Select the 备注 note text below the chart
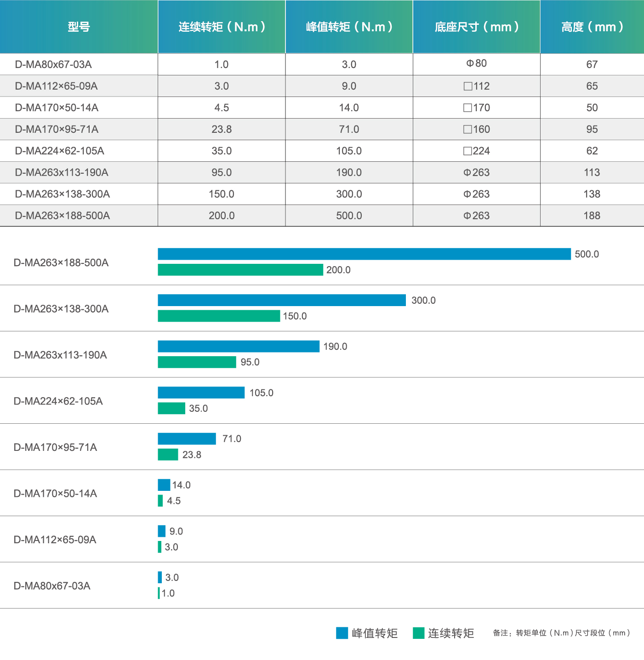This screenshot has width=644, height=660. coord(561,633)
